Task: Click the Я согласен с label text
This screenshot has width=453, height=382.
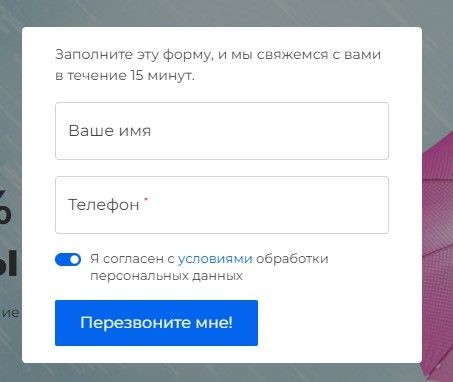Action: point(132,259)
